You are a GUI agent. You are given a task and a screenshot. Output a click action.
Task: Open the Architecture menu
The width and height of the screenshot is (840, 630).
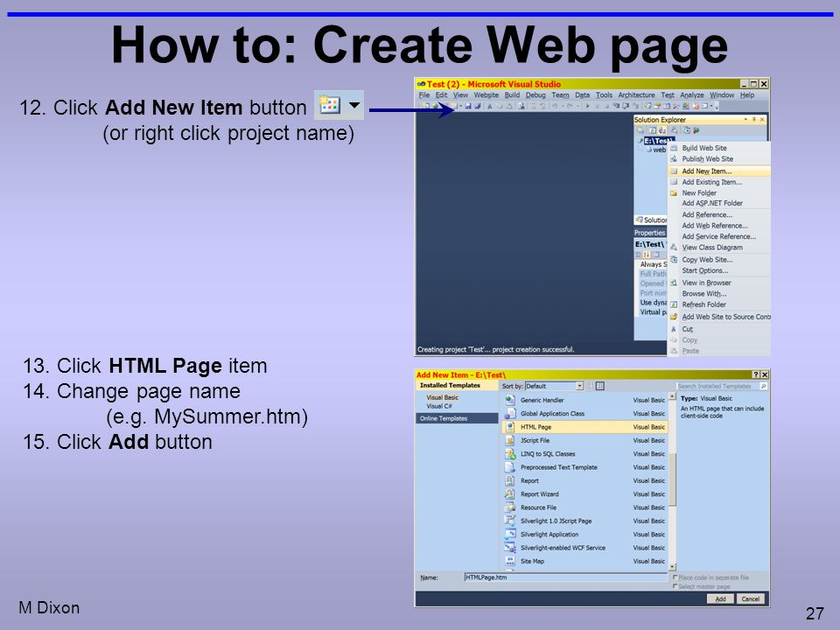pos(636,94)
